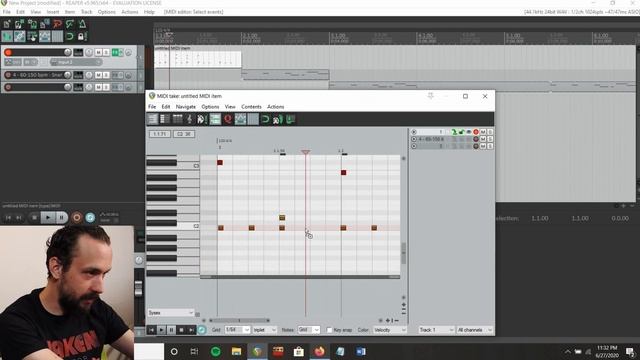
Task: Toggle the envelope move icon in main toolbar
Action: [x=44, y=37]
